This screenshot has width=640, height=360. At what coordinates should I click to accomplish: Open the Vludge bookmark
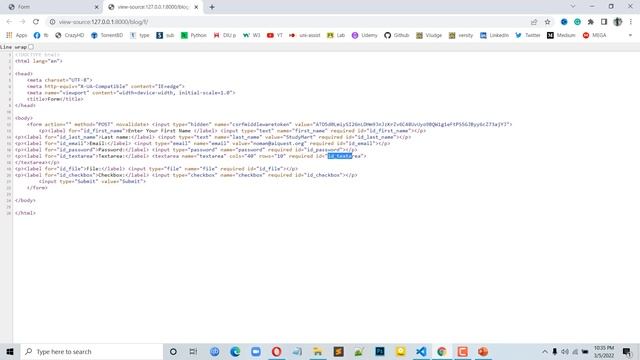coord(429,36)
